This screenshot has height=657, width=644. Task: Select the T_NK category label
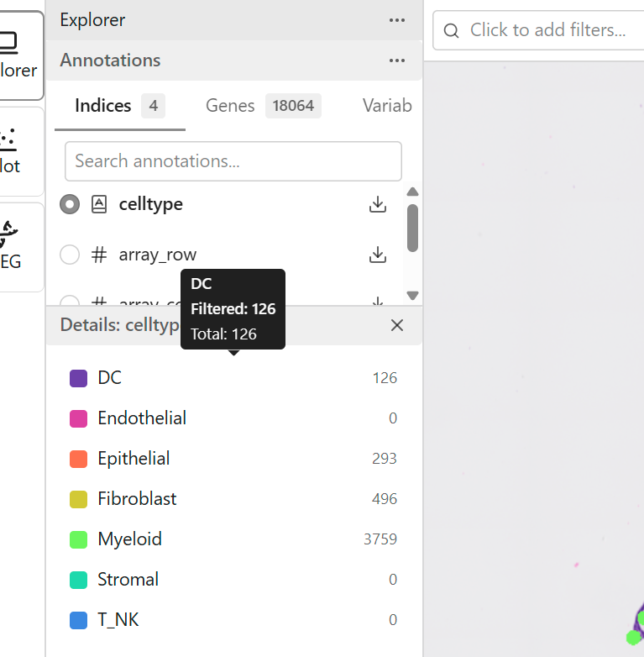click(x=118, y=620)
